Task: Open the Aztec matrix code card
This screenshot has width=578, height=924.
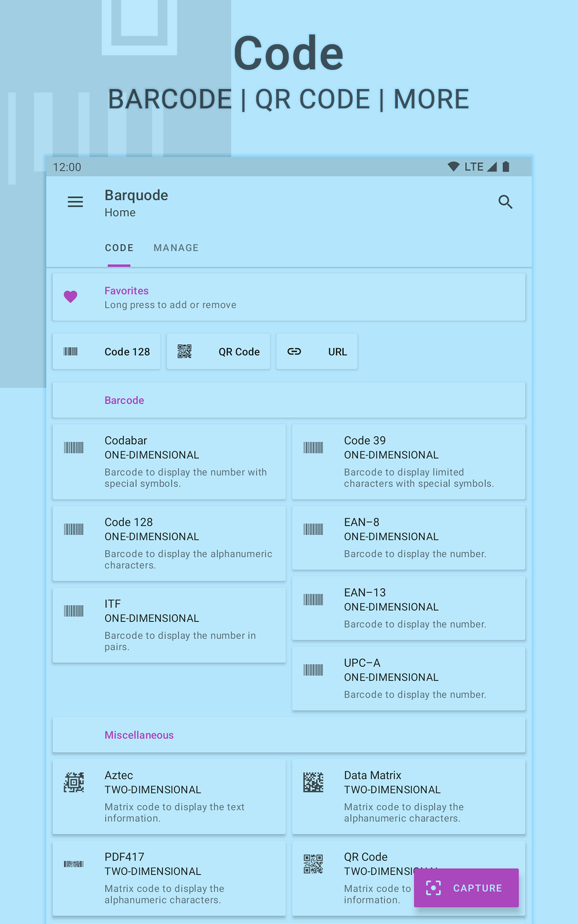Action: tap(169, 796)
